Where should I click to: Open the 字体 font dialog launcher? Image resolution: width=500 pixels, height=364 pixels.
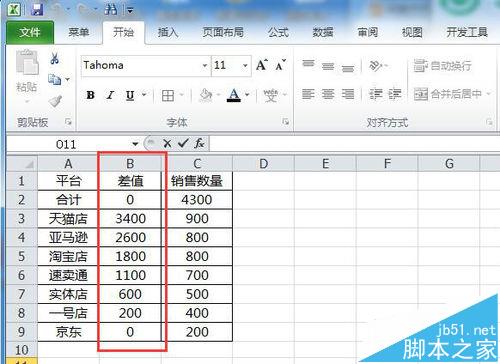(285, 122)
